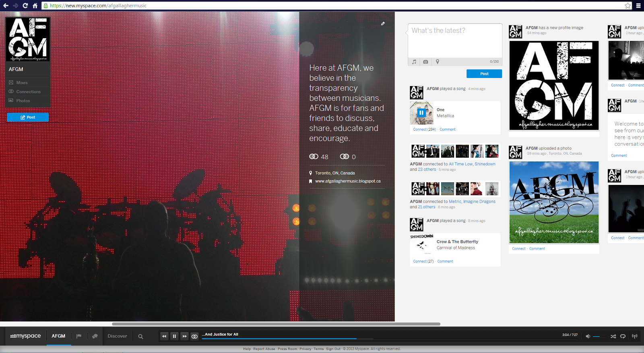Open the Privacy footer link
The height and width of the screenshot is (353, 644).
coord(305,349)
